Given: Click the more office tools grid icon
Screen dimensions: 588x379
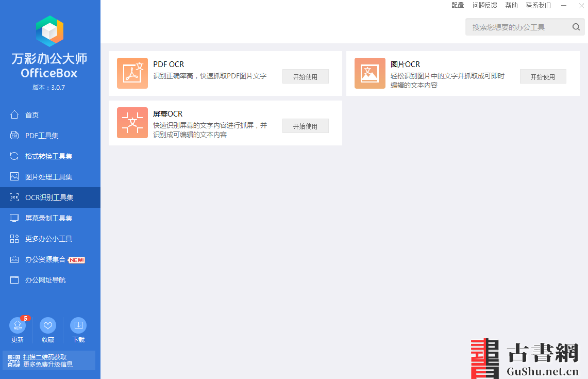Looking at the screenshot, I should [x=14, y=239].
